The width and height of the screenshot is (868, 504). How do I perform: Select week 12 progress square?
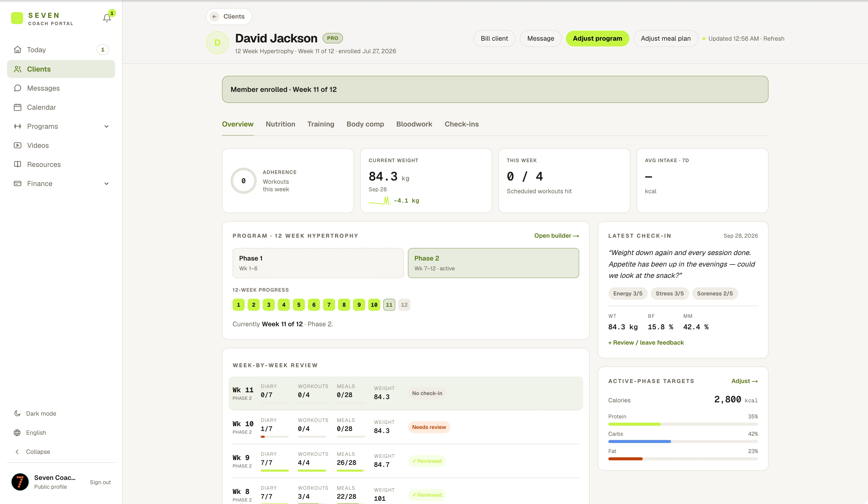[x=404, y=305]
